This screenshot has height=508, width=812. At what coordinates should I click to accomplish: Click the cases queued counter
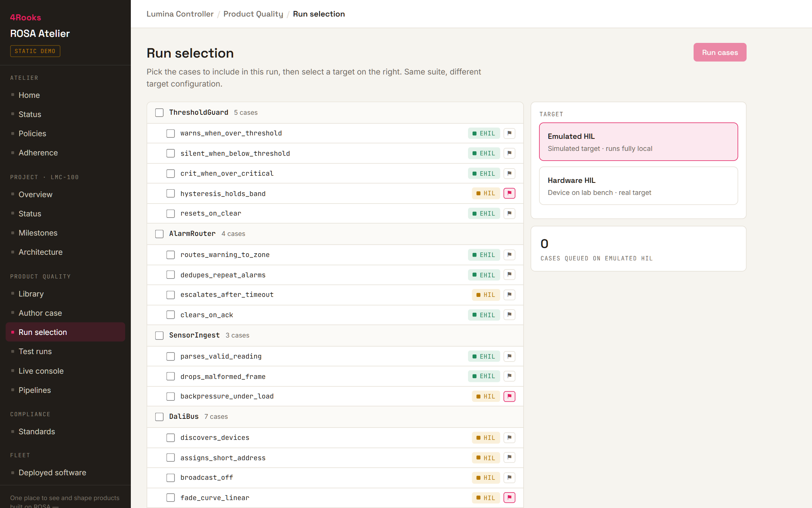tap(638, 249)
